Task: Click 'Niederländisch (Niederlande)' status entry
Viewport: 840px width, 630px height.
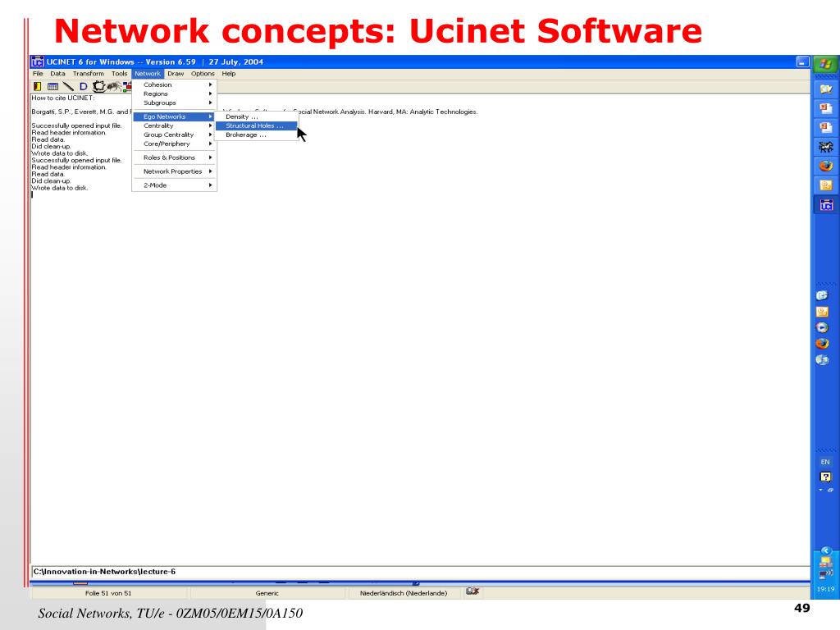Action: (404, 593)
